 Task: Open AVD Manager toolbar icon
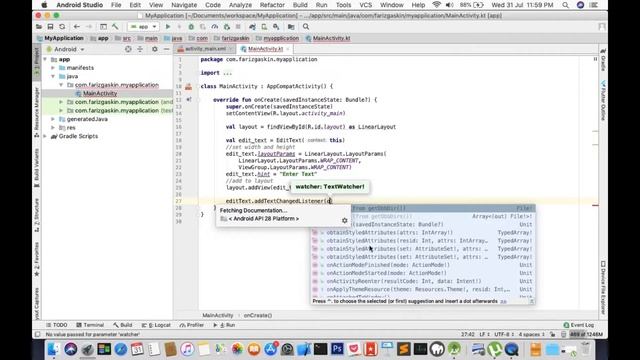(x=264, y=27)
